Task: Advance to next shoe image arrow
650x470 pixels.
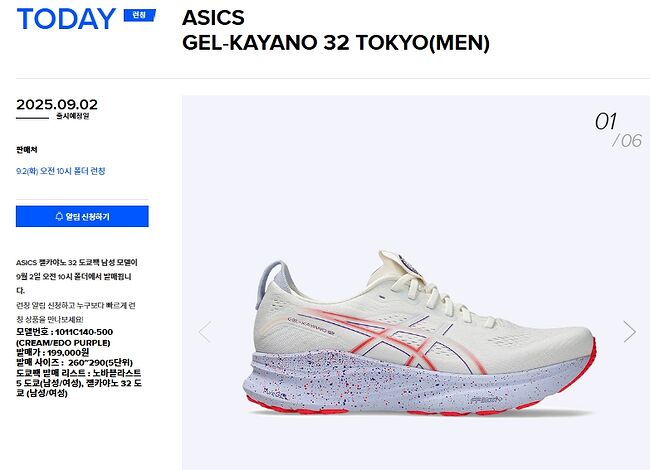Action: [629, 332]
